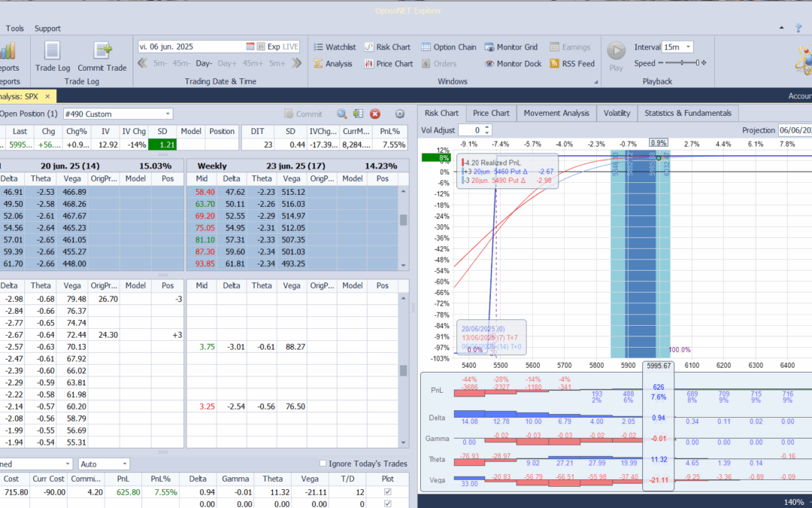Screen dimensions: 812x508
Task: Open the Reports chart icon
Action: tap(8, 51)
